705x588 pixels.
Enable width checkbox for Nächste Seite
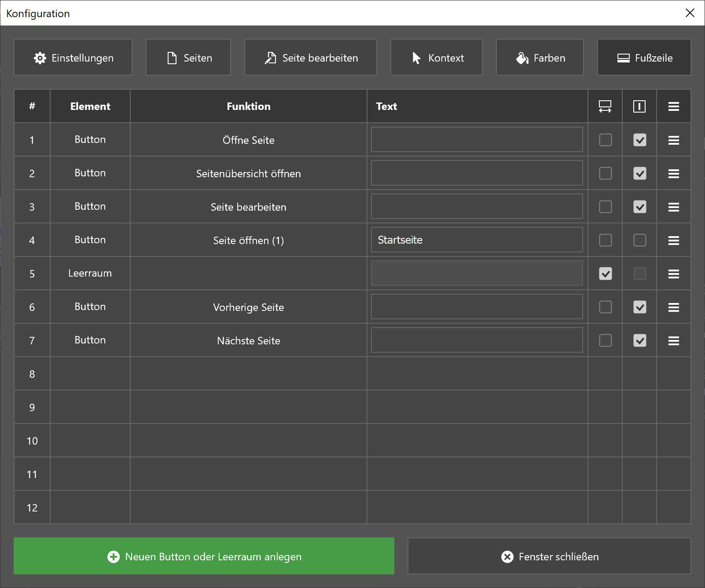[x=606, y=340]
